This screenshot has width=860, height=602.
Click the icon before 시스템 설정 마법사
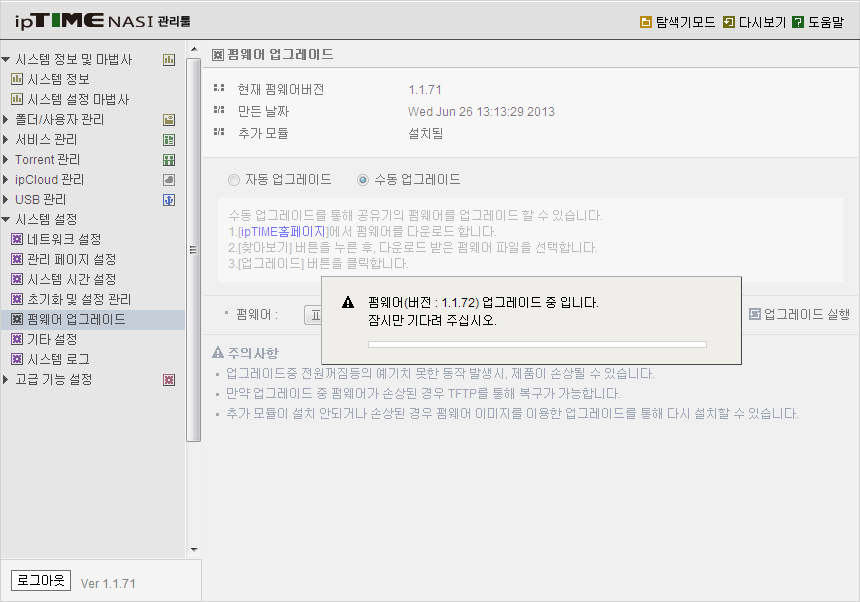click(17, 99)
